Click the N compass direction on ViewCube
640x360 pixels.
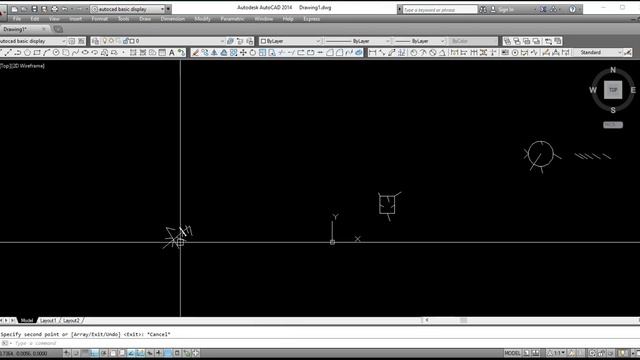pos(613,70)
